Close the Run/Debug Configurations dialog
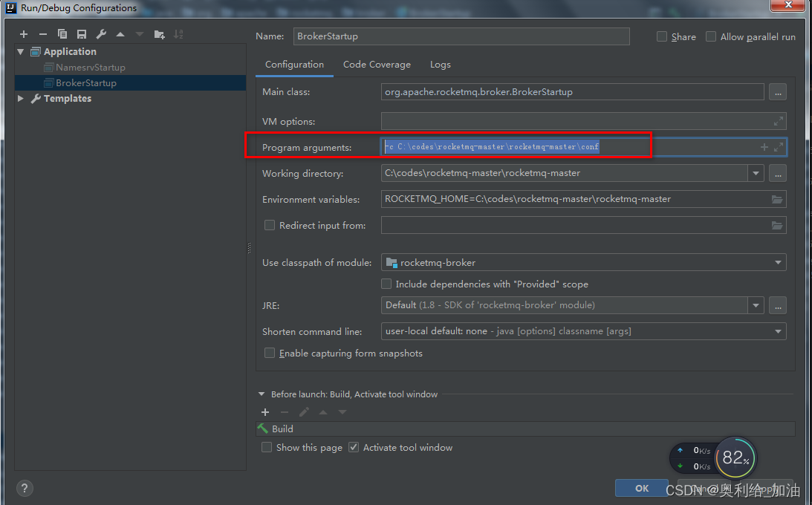Image resolution: width=812 pixels, height=505 pixels. (x=789, y=4)
